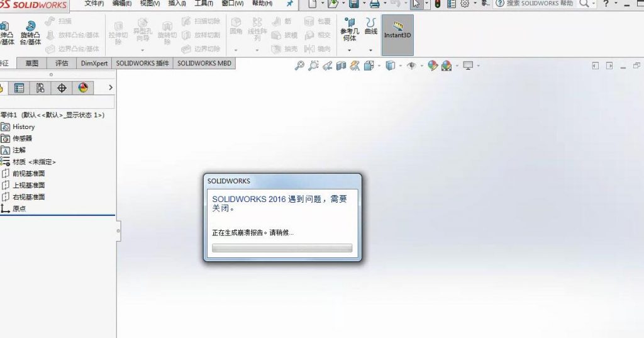The height and width of the screenshot is (338, 644).
Task: Open the 插入(I) menu
Action: click(x=177, y=3)
